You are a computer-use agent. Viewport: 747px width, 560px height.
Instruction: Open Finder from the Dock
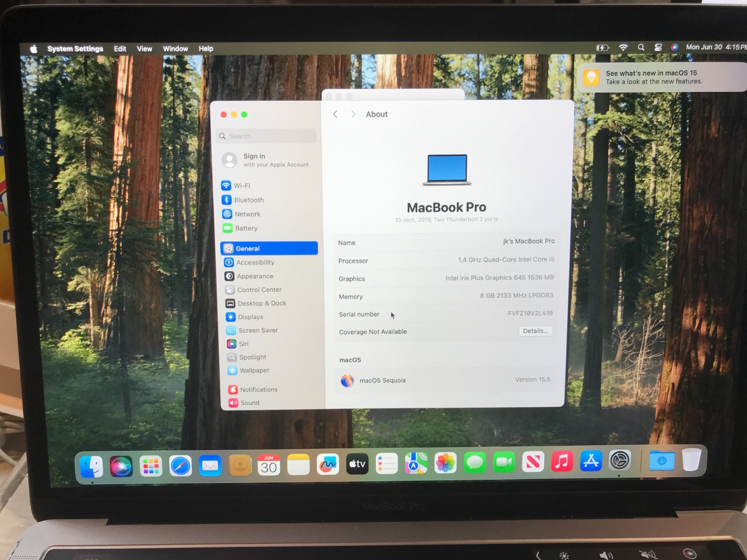coord(92,466)
